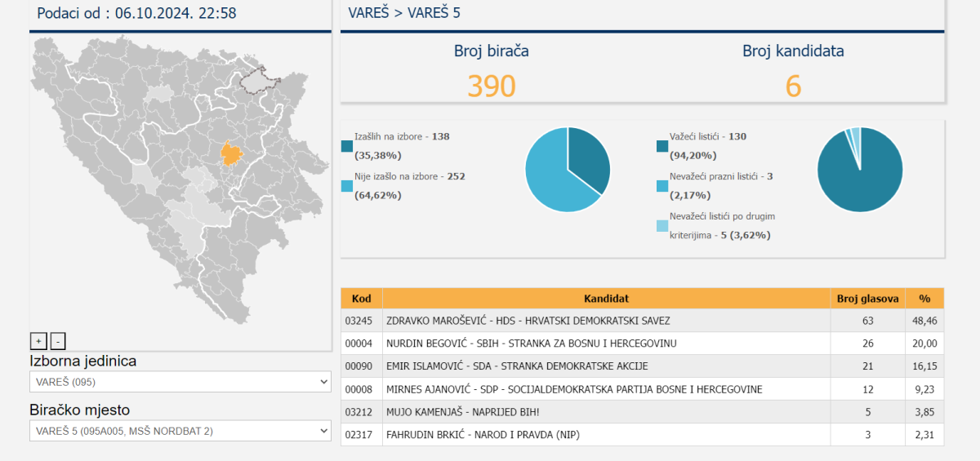Zoom in the map with plus button
The image size is (980, 461).
pyautogui.click(x=38, y=341)
